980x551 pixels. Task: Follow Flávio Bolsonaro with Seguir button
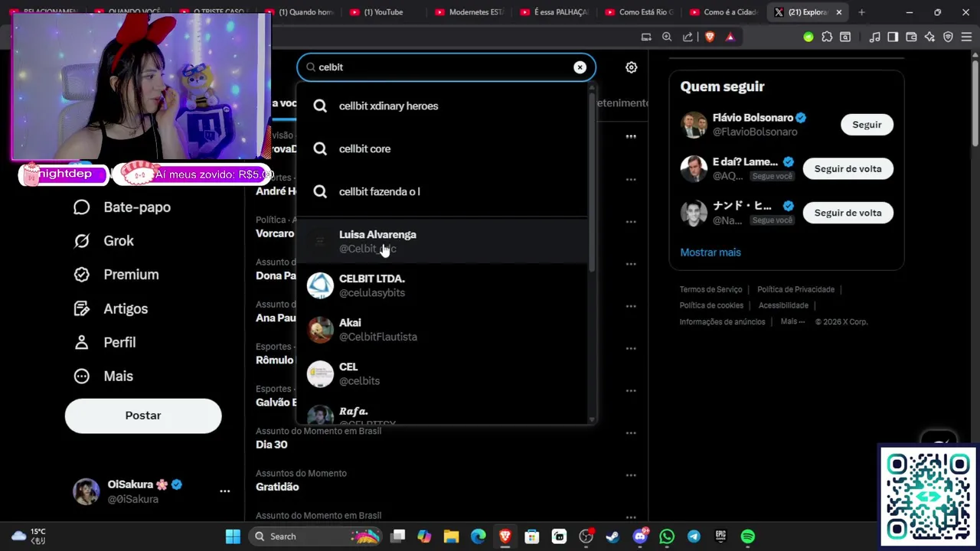point(867,125)
